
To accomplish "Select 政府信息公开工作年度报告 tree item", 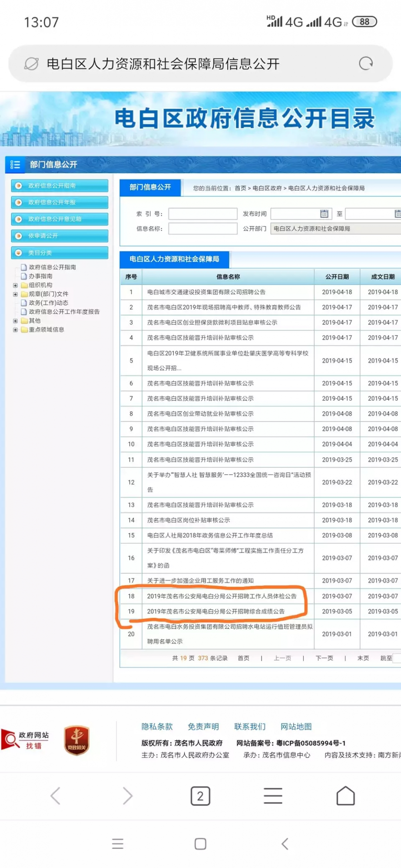I will [x=64, y=312].
